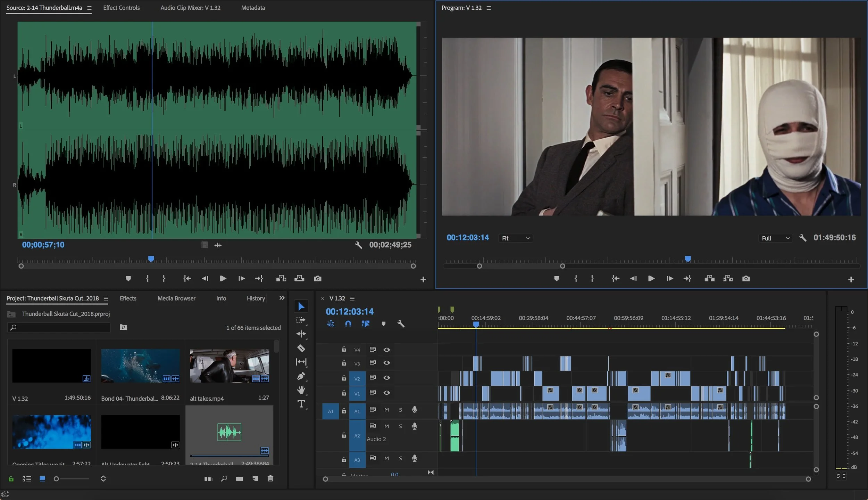Open Source panel menu next to Thunderball.m4a

coord(89,8)
